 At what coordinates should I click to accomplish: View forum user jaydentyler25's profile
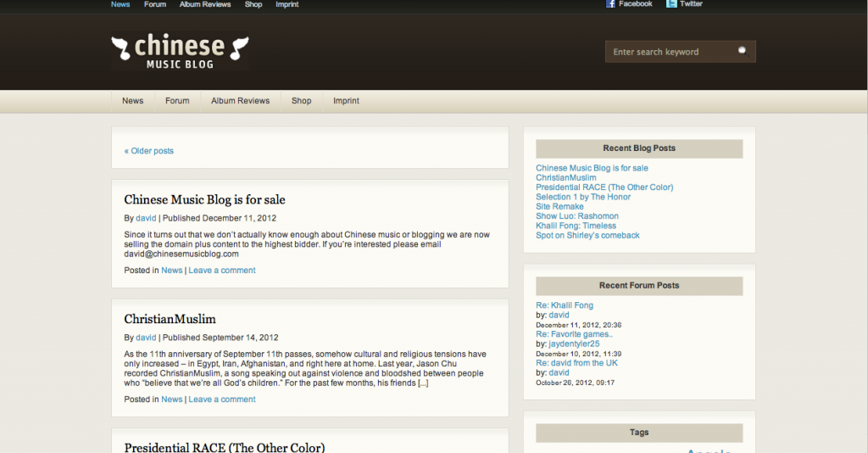(574, 344)
